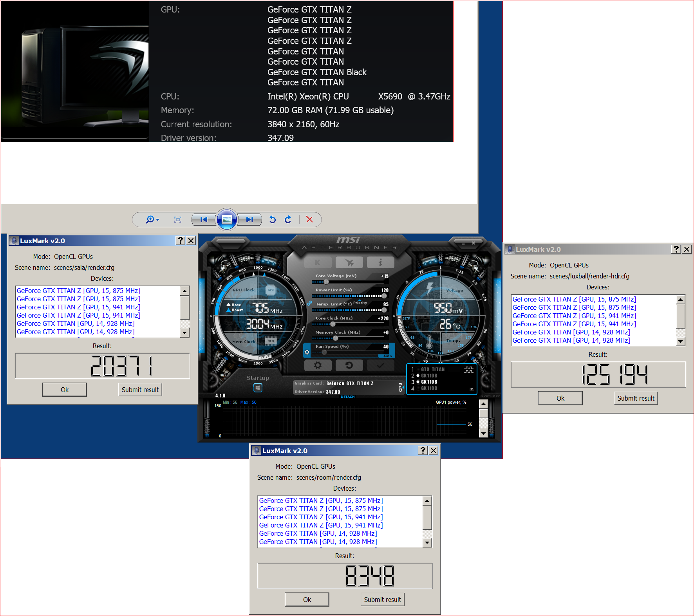Minimize the MSI Afterburner window
This screenshot has width=694, height=616.
(x=463, y=244)
